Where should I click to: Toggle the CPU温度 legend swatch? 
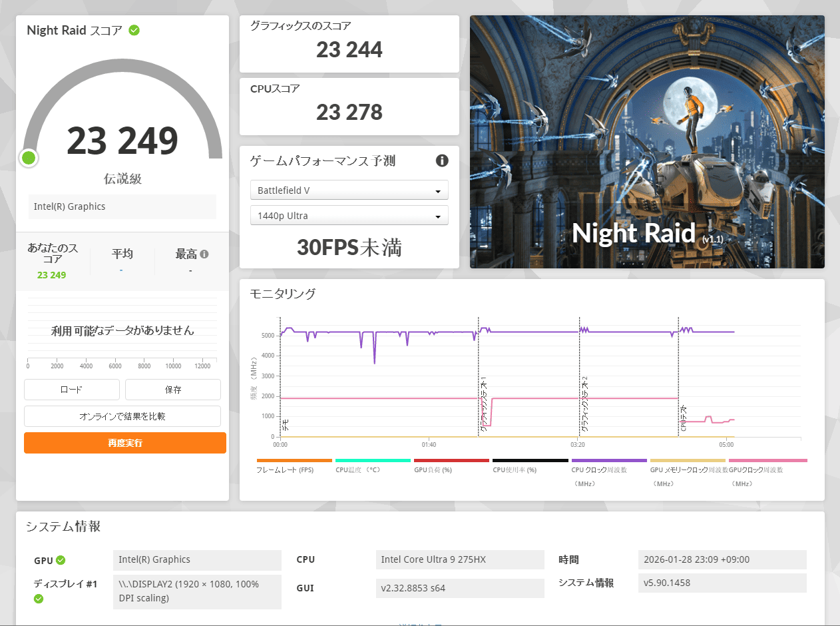coord(373,460)
